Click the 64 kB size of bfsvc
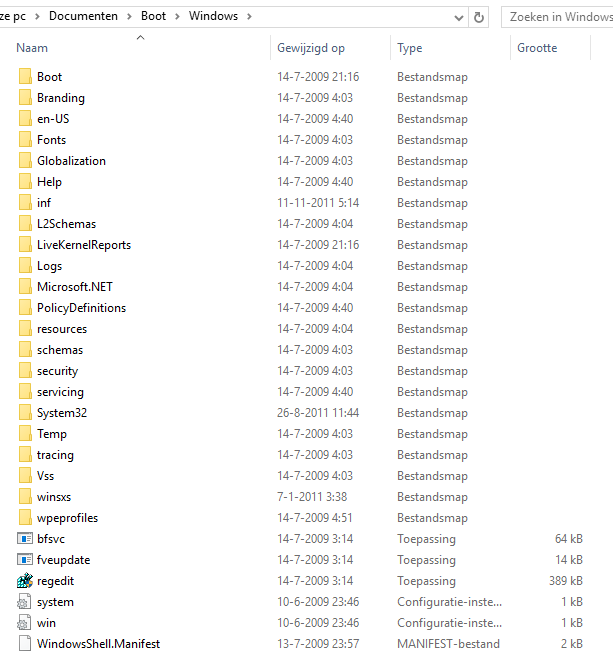613x660 pixels. coord(569,539)
